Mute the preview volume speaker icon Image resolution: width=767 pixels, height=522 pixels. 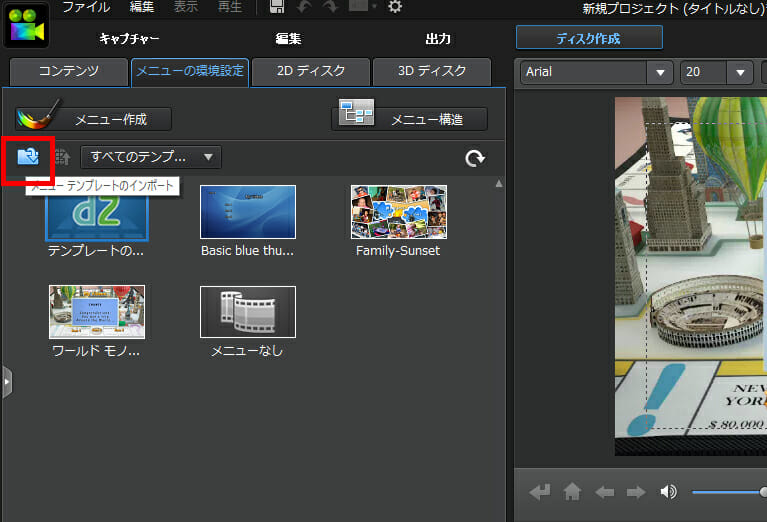click(668, 491)
